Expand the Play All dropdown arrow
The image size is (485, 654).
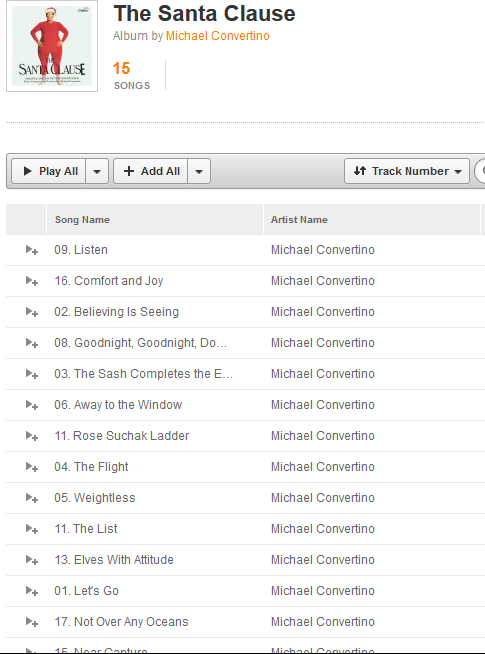point(97,171)
